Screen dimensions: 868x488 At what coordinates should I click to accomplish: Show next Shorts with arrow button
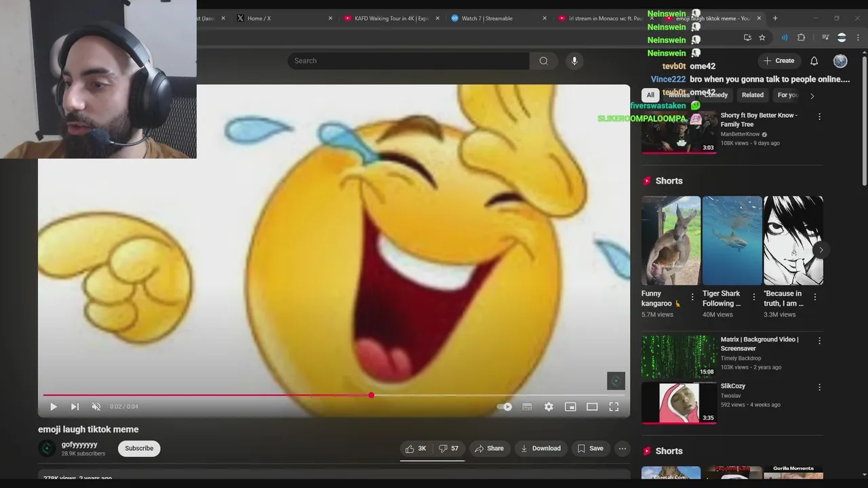click(x=821, y=250)
